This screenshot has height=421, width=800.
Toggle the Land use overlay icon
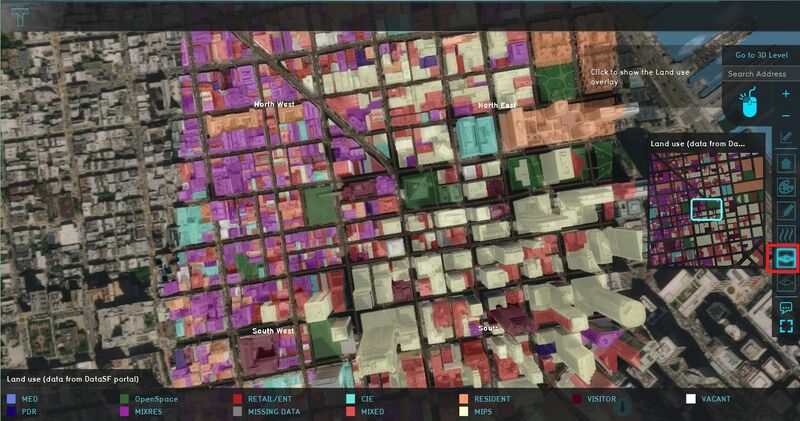tap(785, 258)
